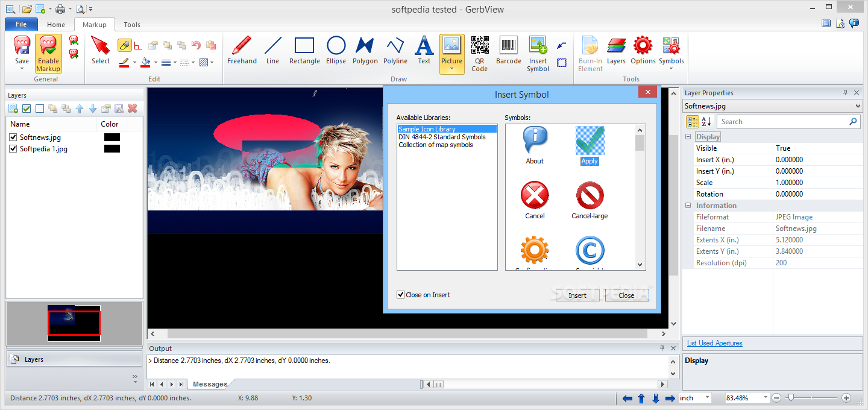Open List Used Apertures link
Viewport: 868px width, 410px height.
(x=715, y=343)
